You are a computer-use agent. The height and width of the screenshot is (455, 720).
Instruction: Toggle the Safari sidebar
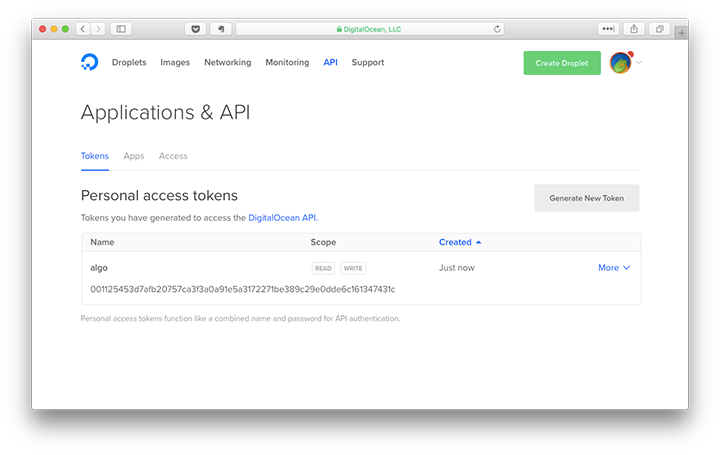coord(122,29)
